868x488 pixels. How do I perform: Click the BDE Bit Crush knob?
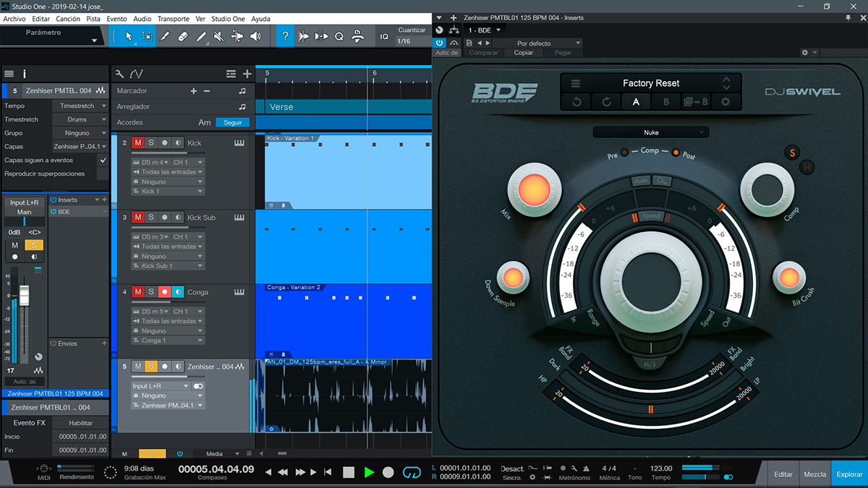click(788, 278)
